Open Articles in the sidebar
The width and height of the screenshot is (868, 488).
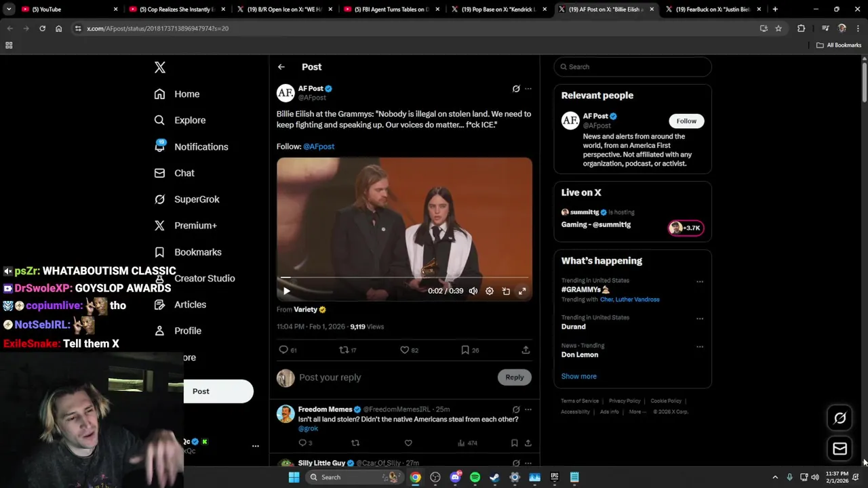180,304
